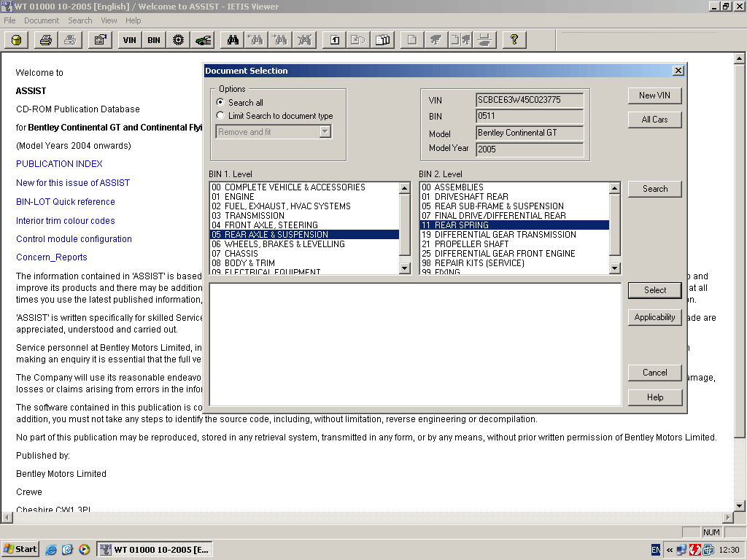Image resolution: width=747 pixels, height=560 pixels.
Task: Click the Select button
Action: [x=654, y=290]
